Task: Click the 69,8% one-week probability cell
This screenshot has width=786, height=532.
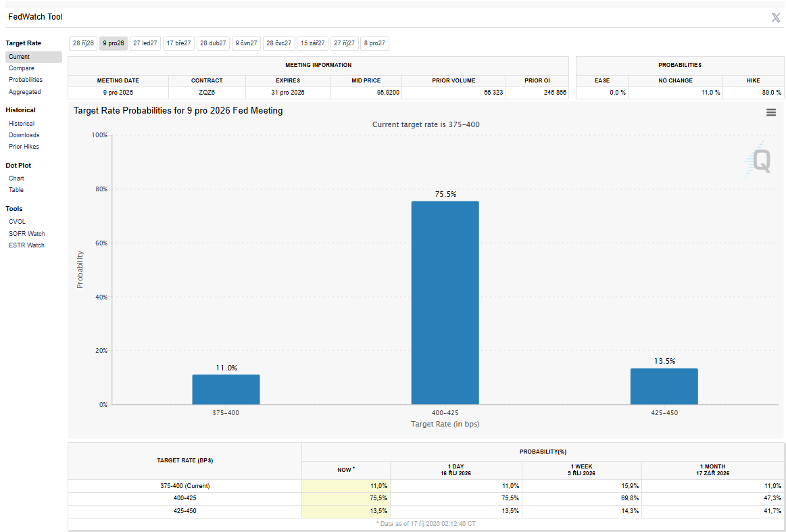Action: (x=582, y=499)
